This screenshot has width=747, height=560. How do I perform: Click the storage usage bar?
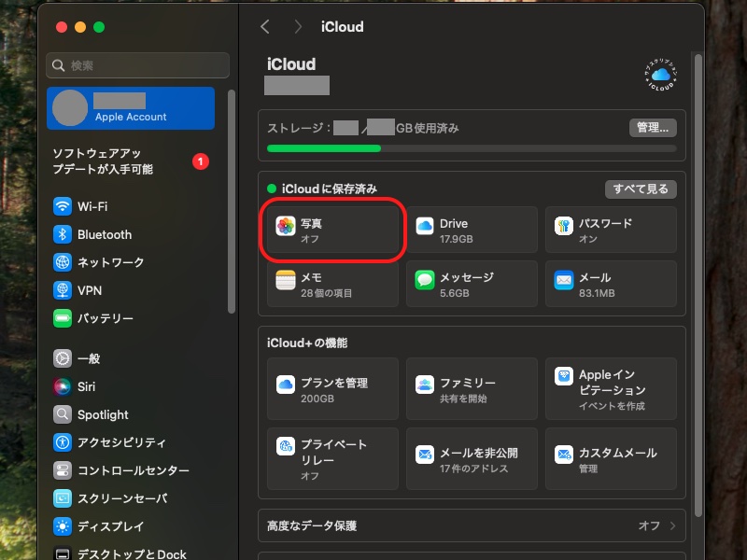[471, 147]
